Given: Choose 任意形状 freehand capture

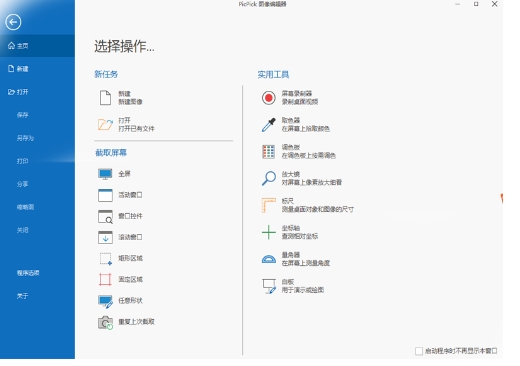Looking at the screenshot, I should pos(120,301).
